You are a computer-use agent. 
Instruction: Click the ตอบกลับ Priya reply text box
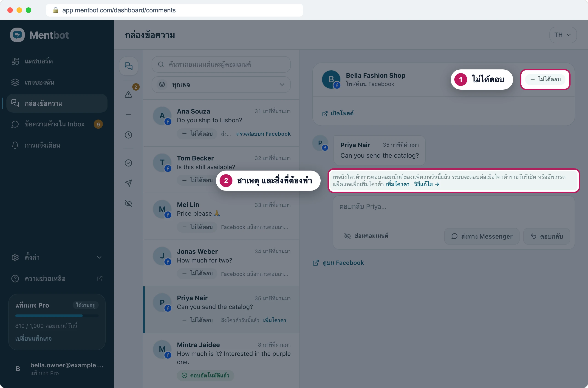click(454, 211)
